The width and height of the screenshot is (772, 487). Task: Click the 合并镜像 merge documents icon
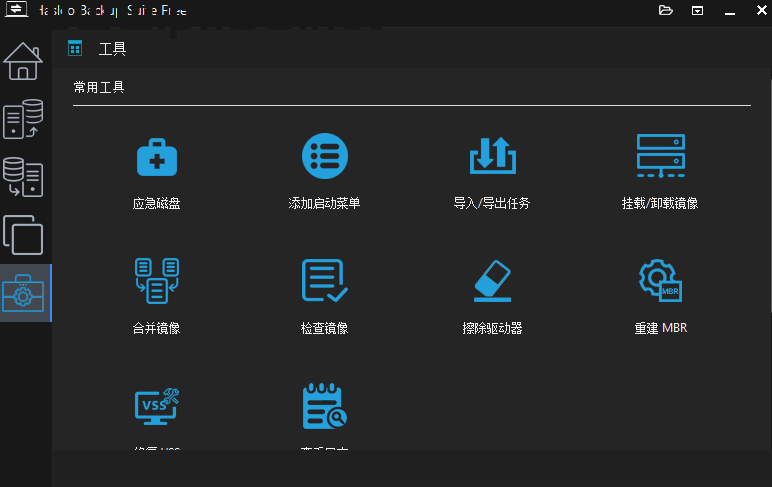tap(156, 281)
